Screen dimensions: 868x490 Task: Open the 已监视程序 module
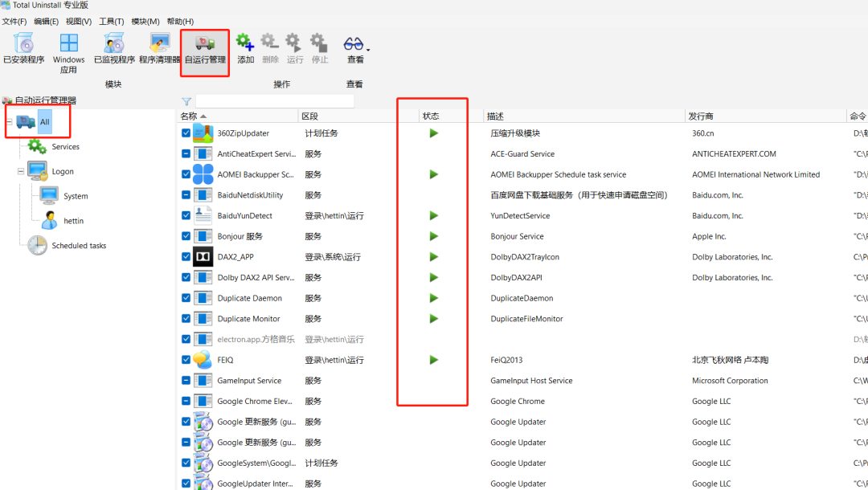[x=115, y=48]
